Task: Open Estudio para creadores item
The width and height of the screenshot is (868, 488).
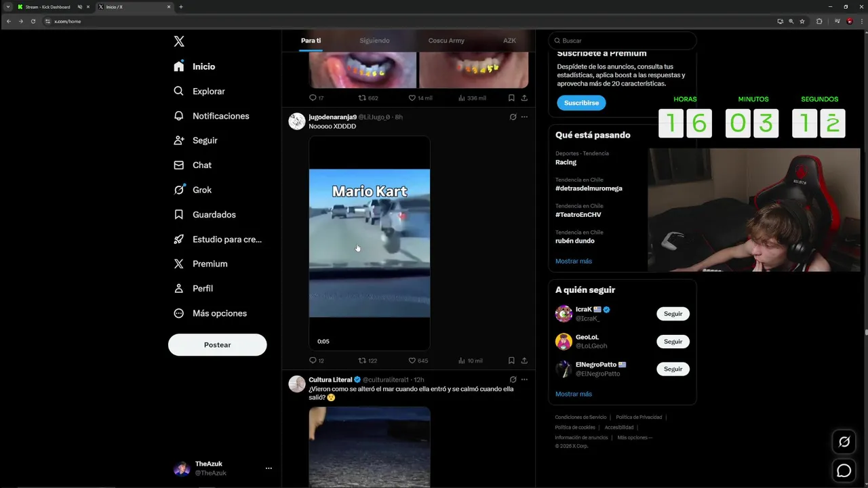Action: pos(218,239)
